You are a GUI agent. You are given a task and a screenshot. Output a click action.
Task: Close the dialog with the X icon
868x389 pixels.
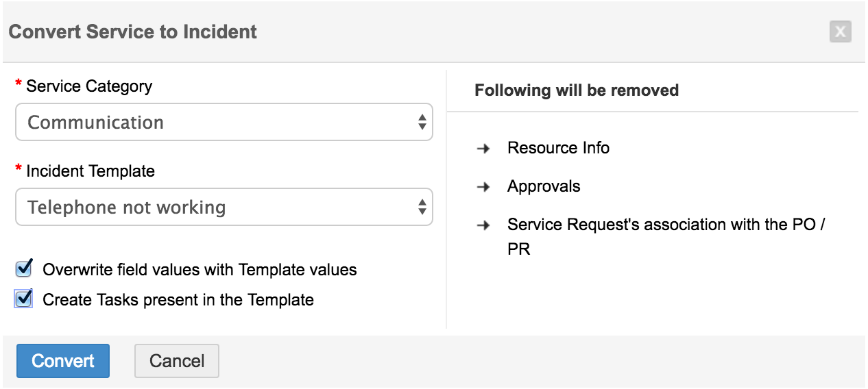point(840,32)
